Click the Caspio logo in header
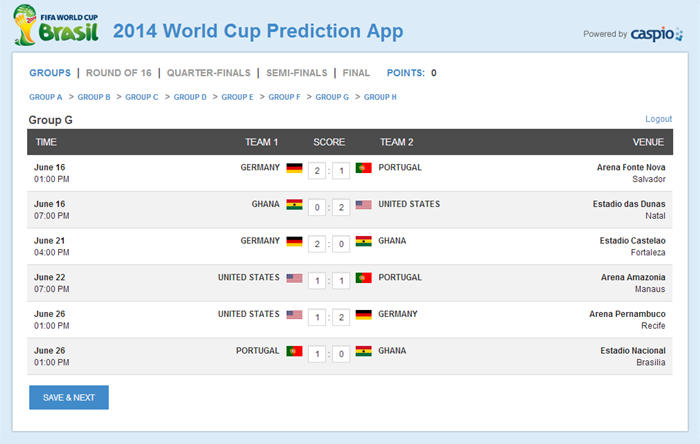The image size is (700, 444). (x=656, y=34)
